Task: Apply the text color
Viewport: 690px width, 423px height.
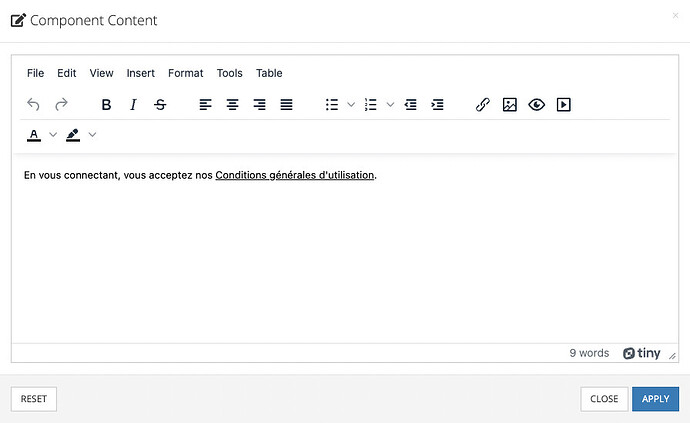Action: (x=34, y=135)
